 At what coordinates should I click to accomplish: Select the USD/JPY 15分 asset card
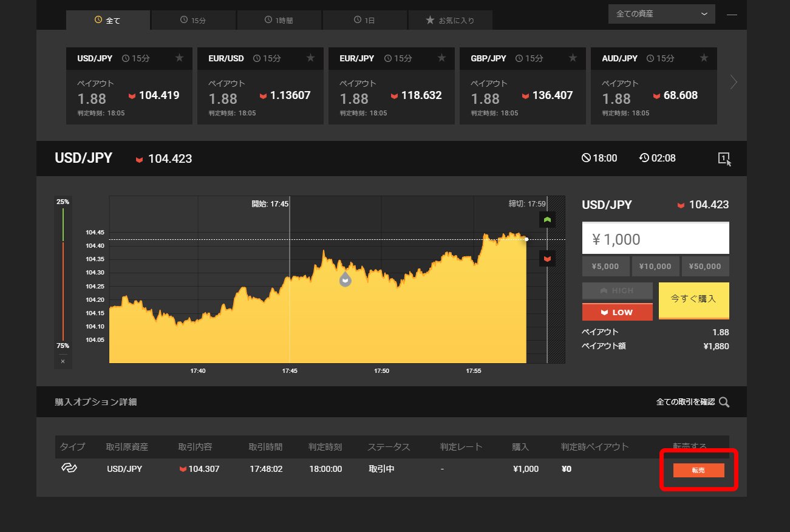[129, 86]
